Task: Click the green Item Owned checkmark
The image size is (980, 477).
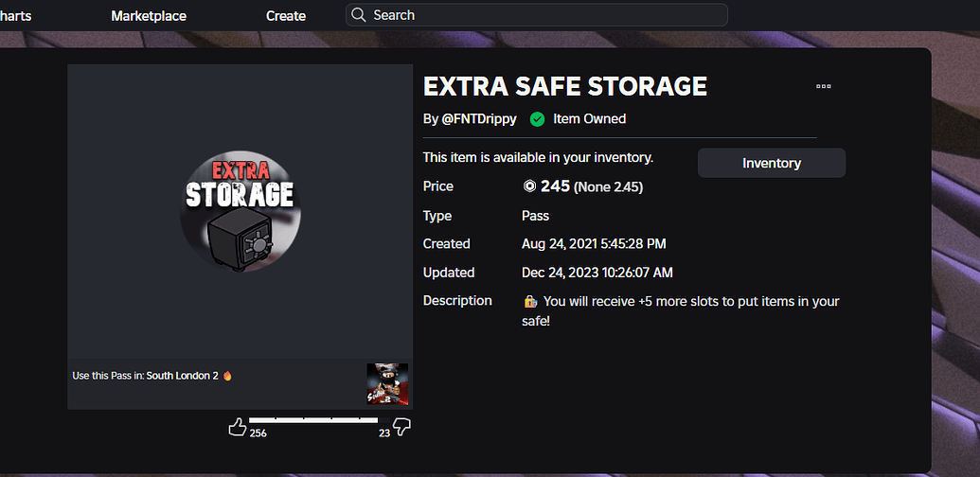Action: [x=537, y=118]
